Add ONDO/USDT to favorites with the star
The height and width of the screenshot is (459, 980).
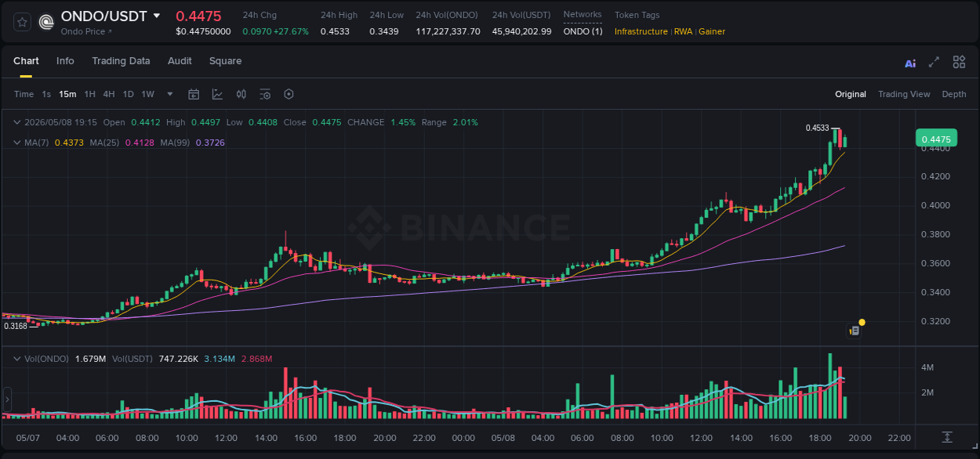(x=23, y=22)
